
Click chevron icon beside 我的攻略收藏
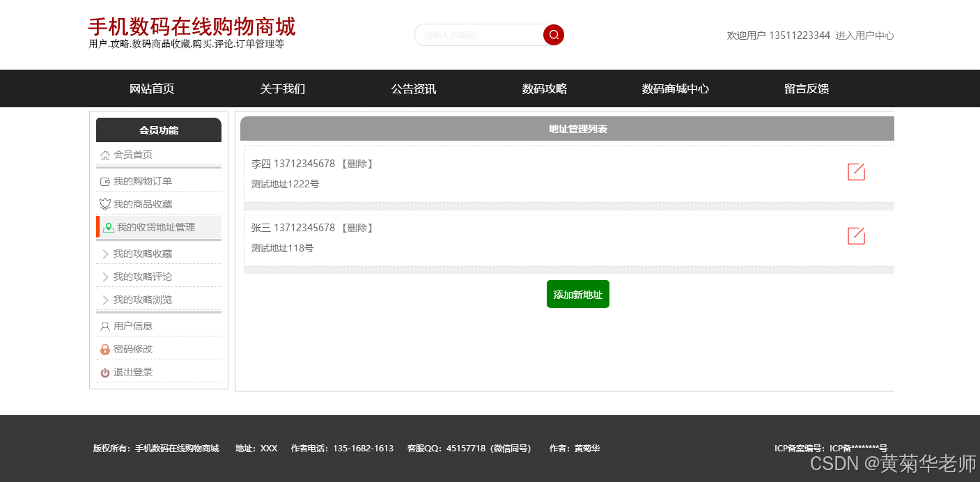(x=105, y=254)
